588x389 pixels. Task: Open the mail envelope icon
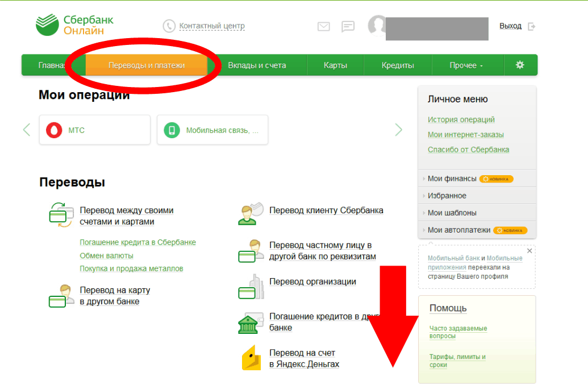click(324, 26)
